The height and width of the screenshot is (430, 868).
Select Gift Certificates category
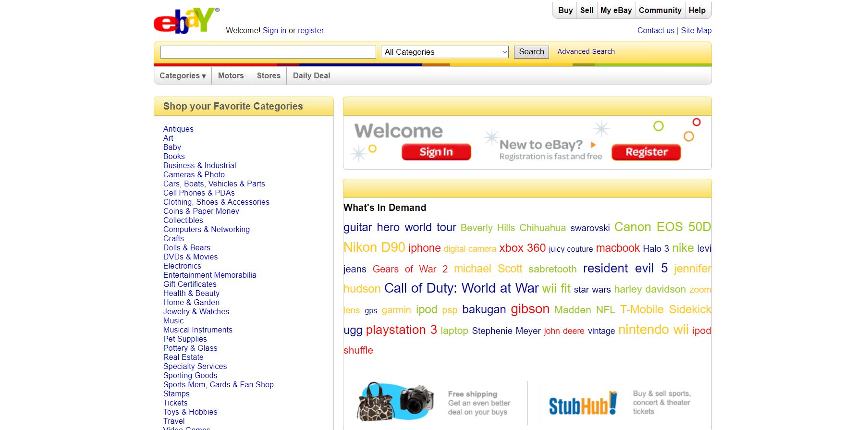pos(190,284)
